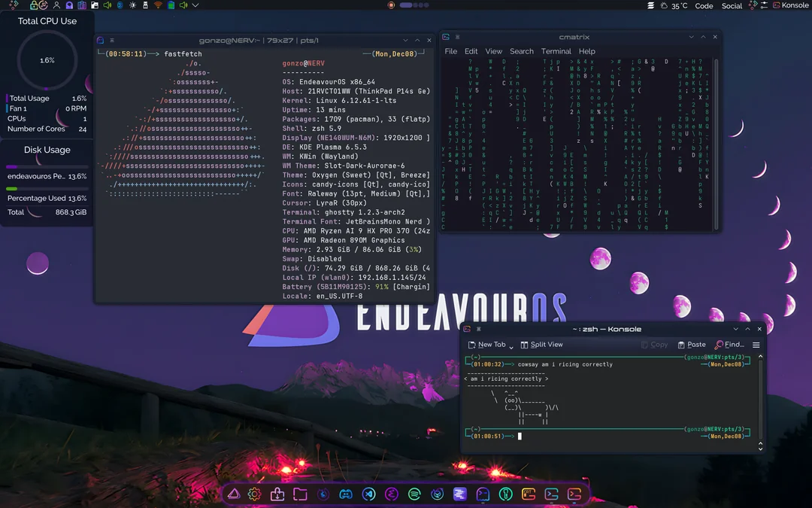Launch the Ghostty ghost icon in dock

point(483,494)
